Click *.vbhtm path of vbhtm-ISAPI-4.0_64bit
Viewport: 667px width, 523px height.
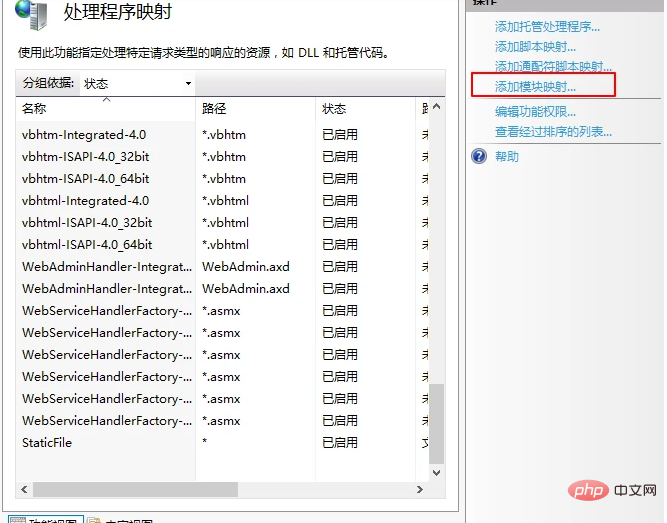click(224, 179)
